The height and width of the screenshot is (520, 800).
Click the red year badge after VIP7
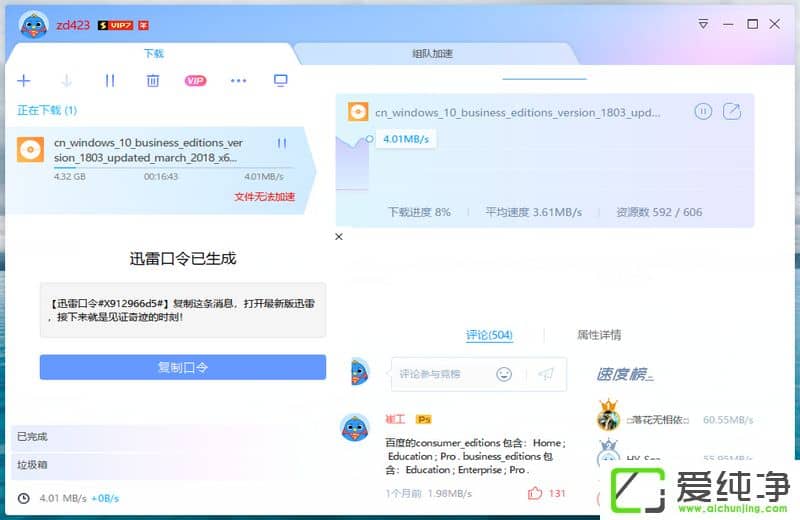[143, 25]
